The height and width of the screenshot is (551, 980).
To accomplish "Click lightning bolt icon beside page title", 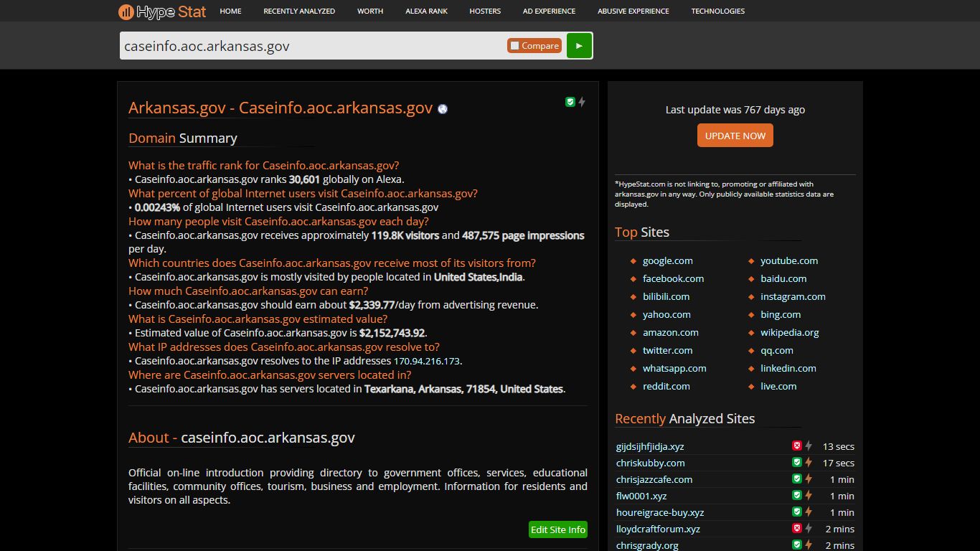I will [x=582, y=102].
